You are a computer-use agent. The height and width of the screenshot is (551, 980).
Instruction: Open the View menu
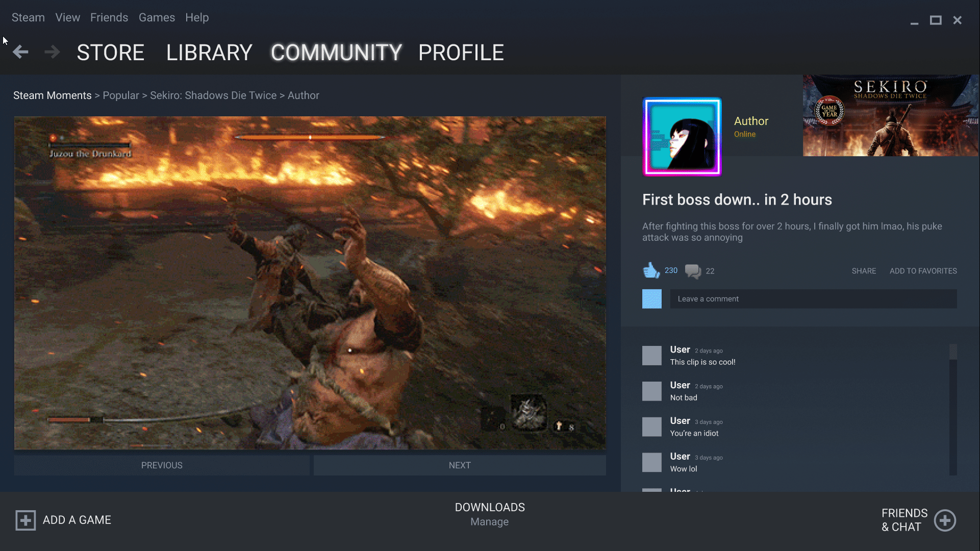(68, 17)
